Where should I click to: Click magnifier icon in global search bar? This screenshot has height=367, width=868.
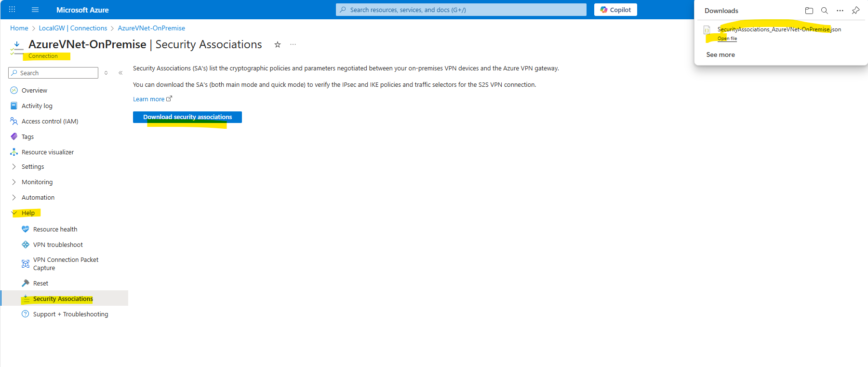point(343,10)
